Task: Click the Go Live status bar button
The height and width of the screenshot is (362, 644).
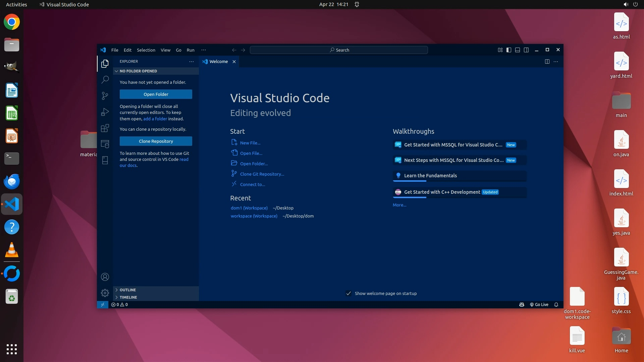Action: pyautogui.click(x=539, y=305)
